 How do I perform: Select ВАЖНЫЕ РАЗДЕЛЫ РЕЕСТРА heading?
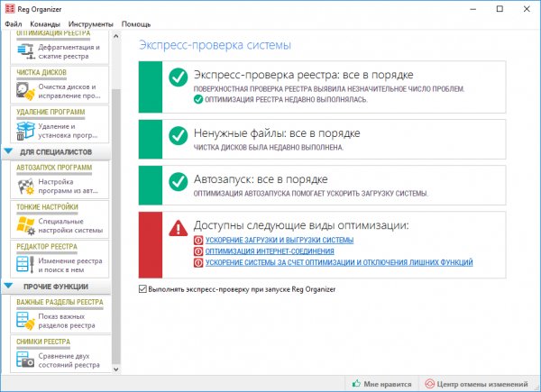(x=60, y=302)
